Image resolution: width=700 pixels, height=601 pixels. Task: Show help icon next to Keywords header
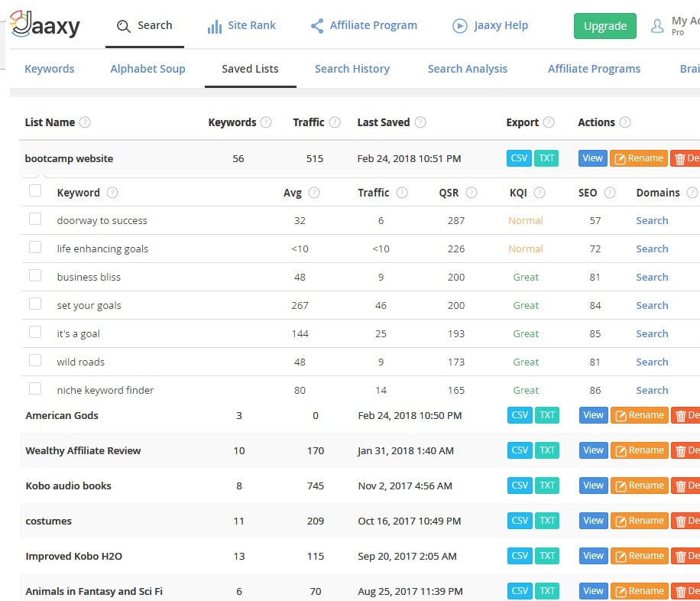pyautogui.click(x=266, y=122)
